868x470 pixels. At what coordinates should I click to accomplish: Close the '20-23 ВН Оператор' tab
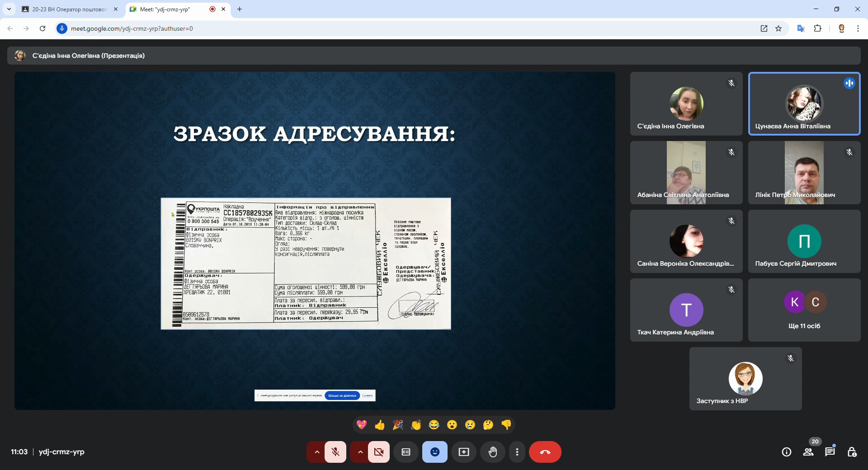116,9
